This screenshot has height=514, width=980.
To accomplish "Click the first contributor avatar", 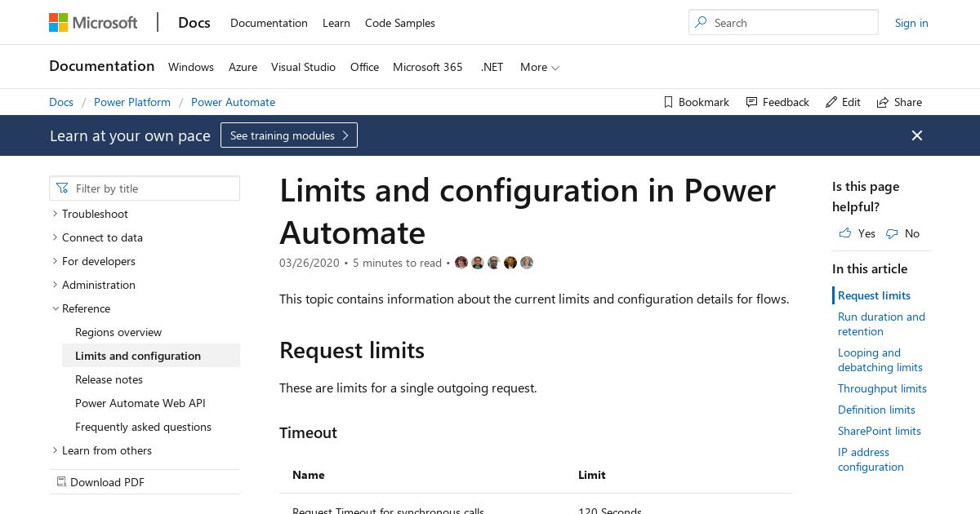I will tap(461, 263).
